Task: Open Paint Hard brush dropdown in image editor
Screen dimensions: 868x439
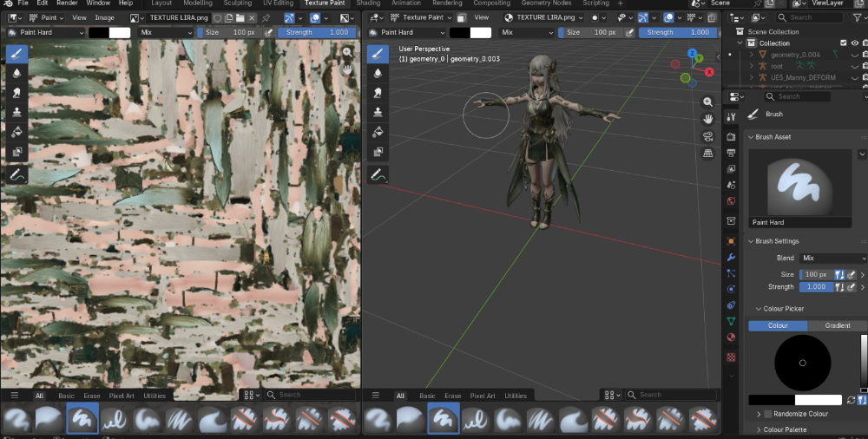Action: tap(47, 33)
